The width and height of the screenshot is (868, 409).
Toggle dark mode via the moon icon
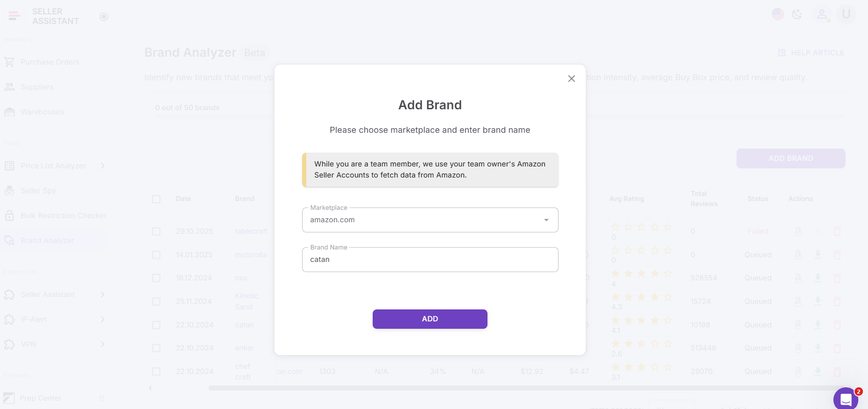click(797, 14)
